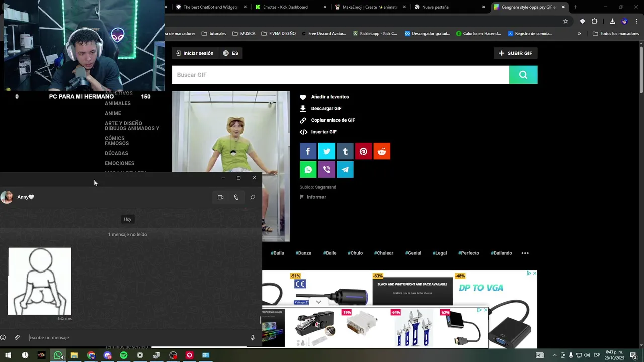The image size is (644, 362).
Task: Select 'ANIME' category
Action: coord(113,113)
